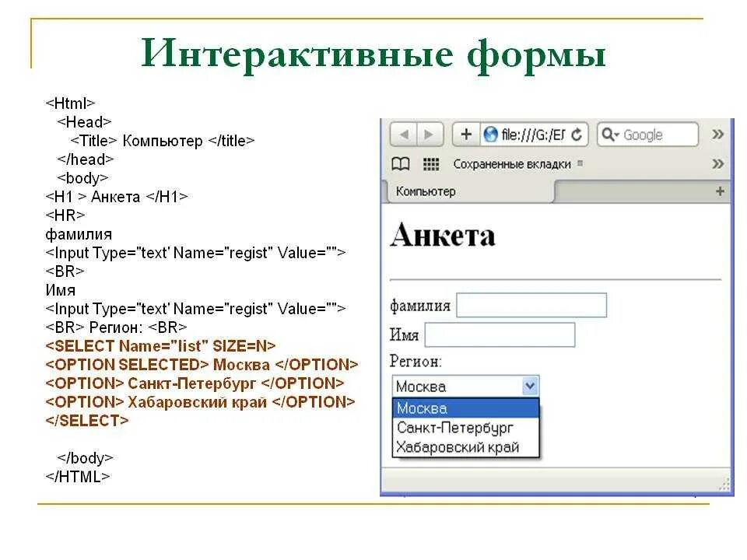Click the </SELECT> code line
The image size is (747, 560).
(x=86, y=421)
